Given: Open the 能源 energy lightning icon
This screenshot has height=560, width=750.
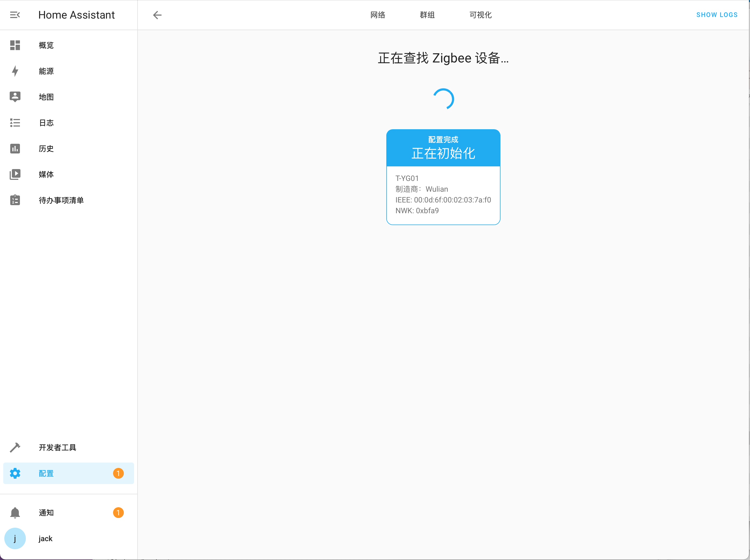Looking at the screenshot, I should click(x=15, y=71).
